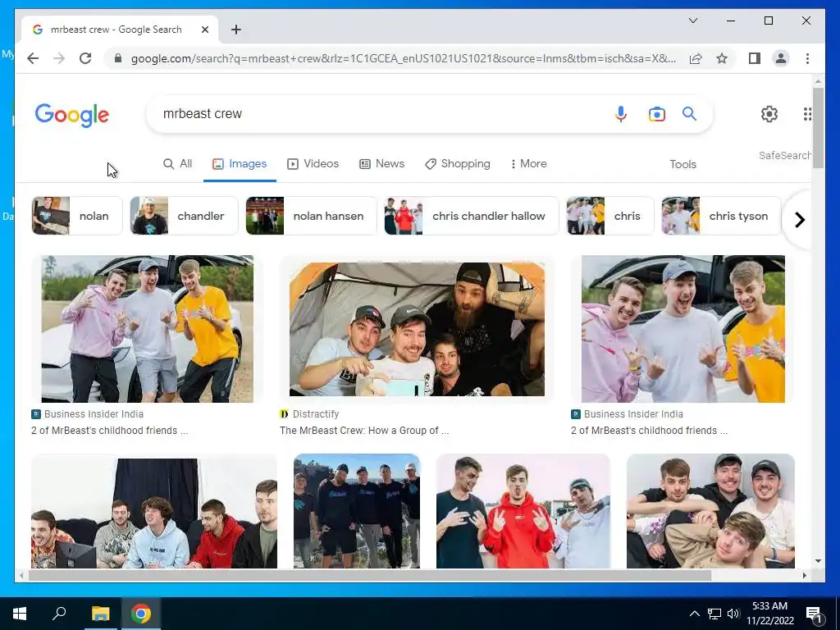Open the Distractify tent image thumbnail
This screenshot has width=840, height=630.
(417, 329)
